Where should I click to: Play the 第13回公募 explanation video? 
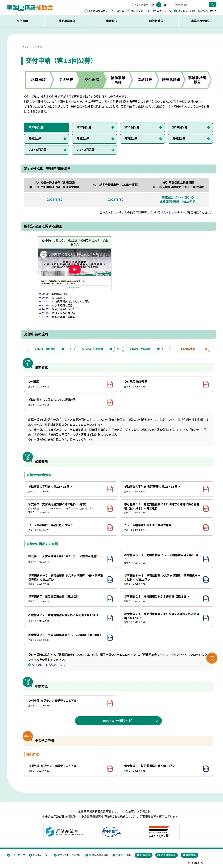coord(75,269)
